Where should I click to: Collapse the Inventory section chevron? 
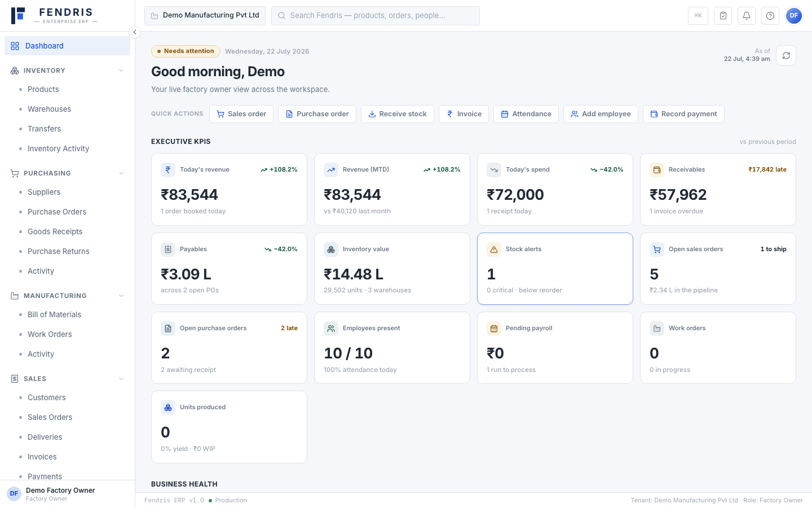click(x=121, y=71)
